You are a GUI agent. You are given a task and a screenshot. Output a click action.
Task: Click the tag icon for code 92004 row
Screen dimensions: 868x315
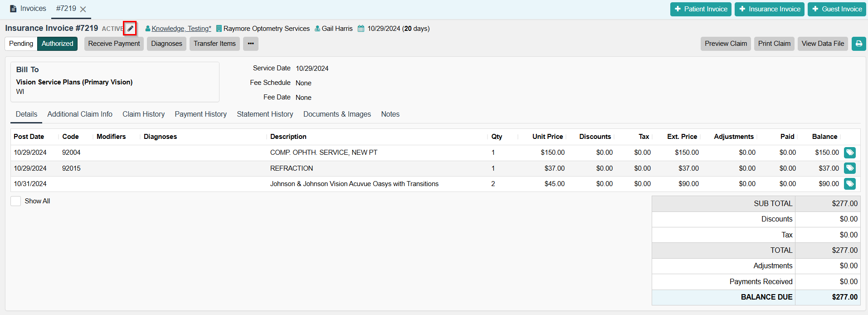(x=849, y=153)
